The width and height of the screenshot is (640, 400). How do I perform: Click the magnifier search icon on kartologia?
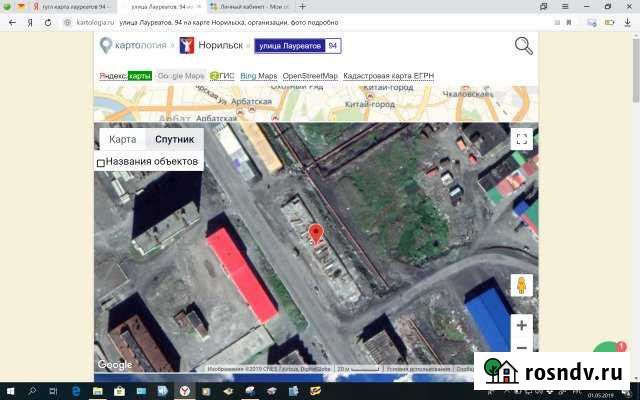(524, 46)
